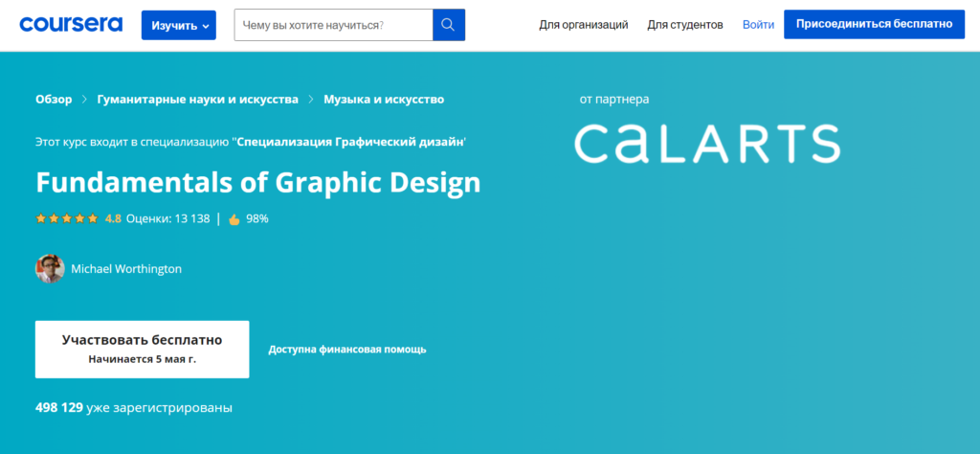Click the 98% approval value
Image resolution: width=980 pixels, height=454 pixels.
[x=257, y=219]
